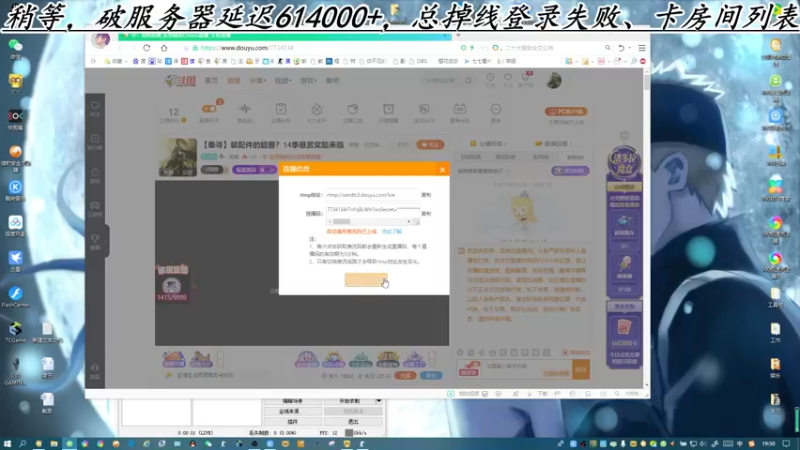Click 退出 in the OBS window
Screen dimensions: 800x450
[x=353, y=421]
